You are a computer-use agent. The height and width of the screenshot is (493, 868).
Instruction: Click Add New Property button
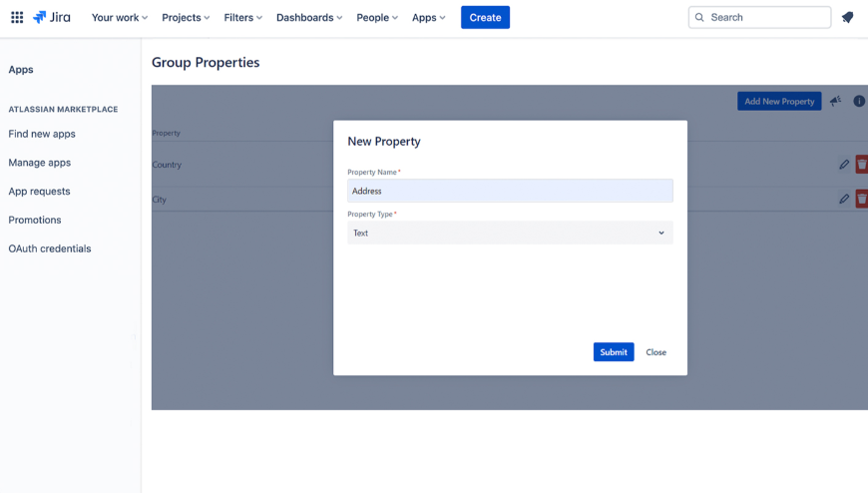779,101
